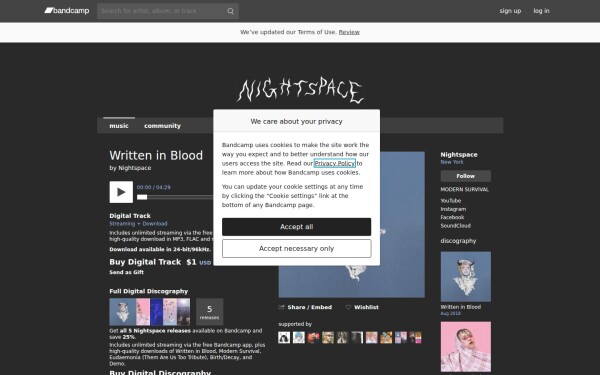Image resolution: width=600 pixels, height=375 pixels.
Task: Click the search magnifier icon
Action: (x=230, y=11)
